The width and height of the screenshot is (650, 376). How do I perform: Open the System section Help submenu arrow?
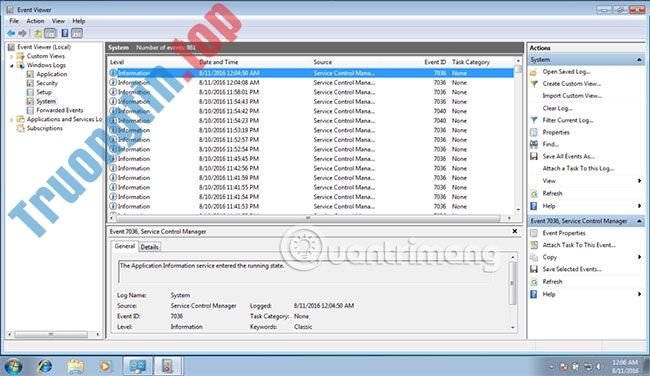(x=640, y=206)
